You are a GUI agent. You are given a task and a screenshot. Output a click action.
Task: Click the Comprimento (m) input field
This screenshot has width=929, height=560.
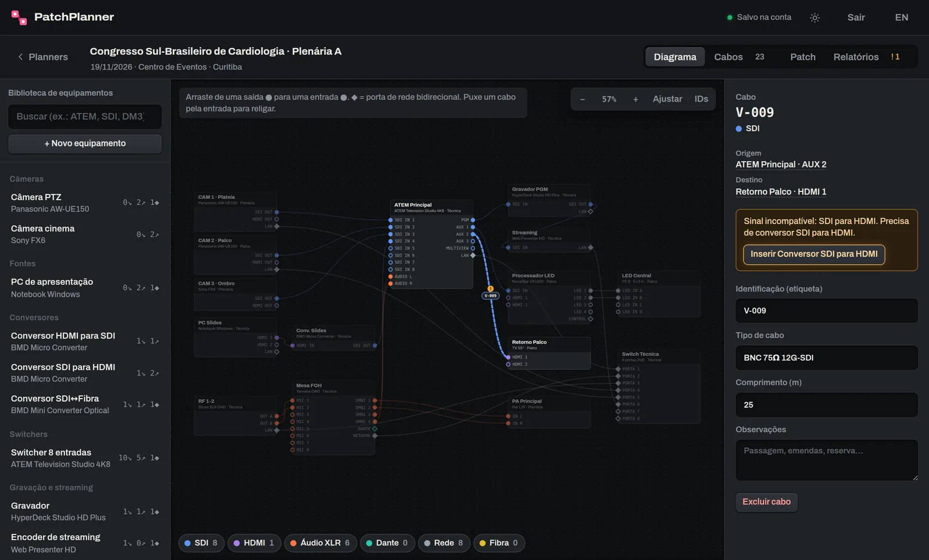827,405
